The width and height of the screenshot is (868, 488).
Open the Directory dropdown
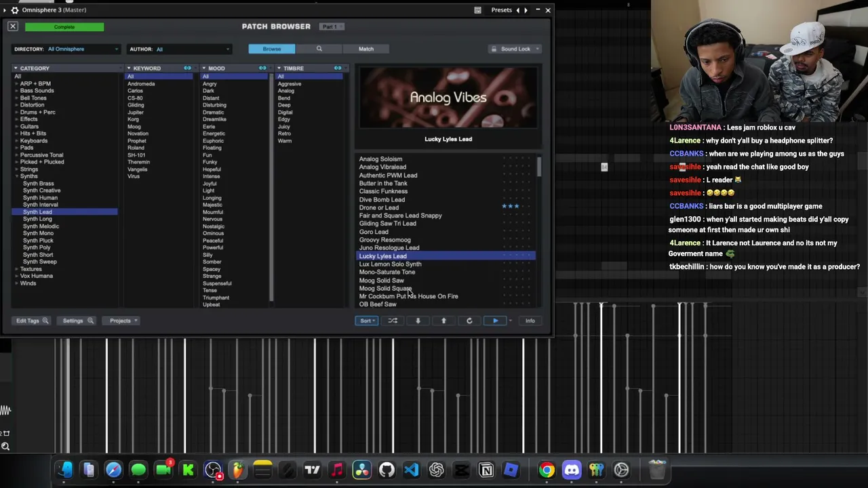66,49
